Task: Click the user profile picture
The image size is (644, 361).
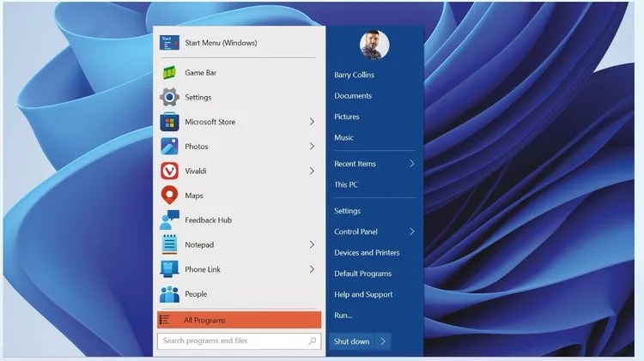Action: point(374,45)
